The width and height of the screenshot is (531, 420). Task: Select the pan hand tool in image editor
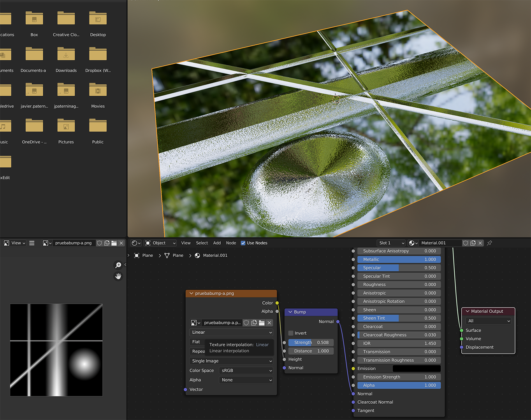pyautogui.click(x=118, y=276)
